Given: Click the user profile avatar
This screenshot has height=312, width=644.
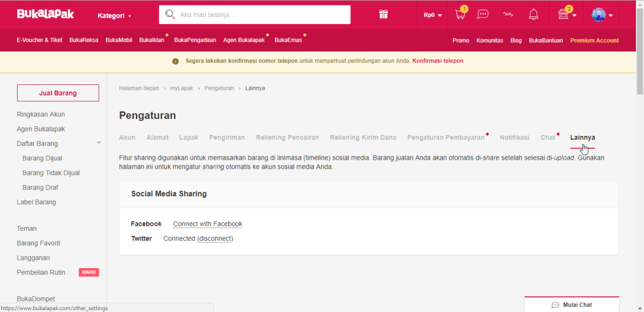Looking at the screenshot, I should pyautogui.click(x=599, y=14).
